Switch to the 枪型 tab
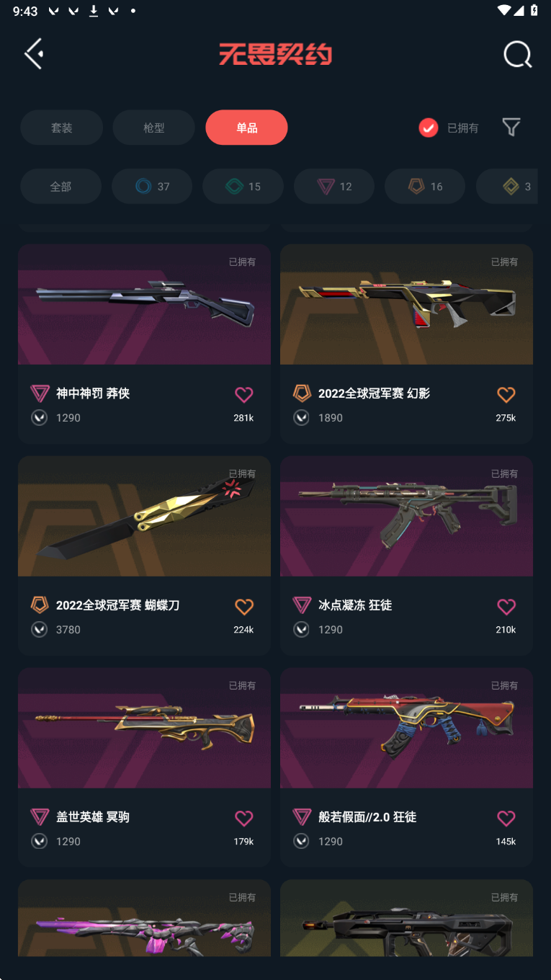 153,128
